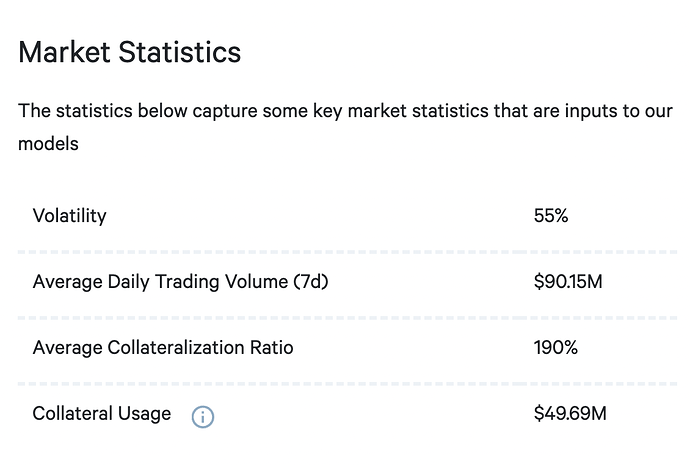Select the $49.69M collateral usage value
This screenshot has height=465, width=690.
(x=570, y=414)
